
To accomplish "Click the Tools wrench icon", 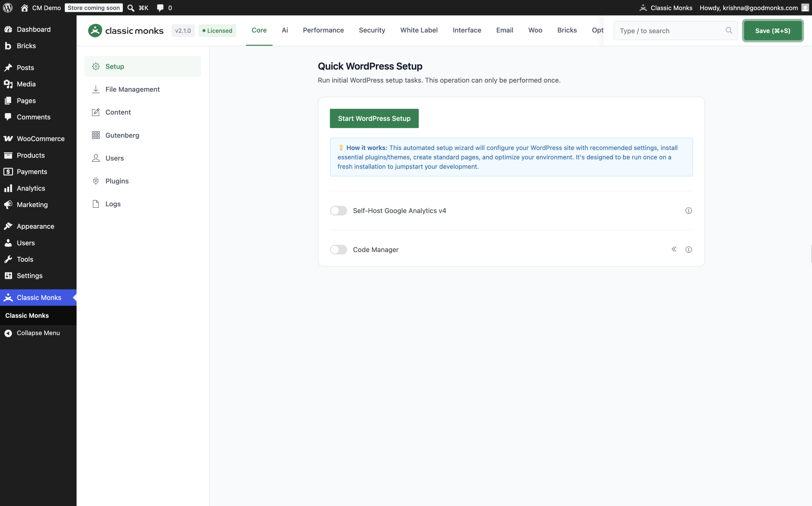I will [8, 259].
